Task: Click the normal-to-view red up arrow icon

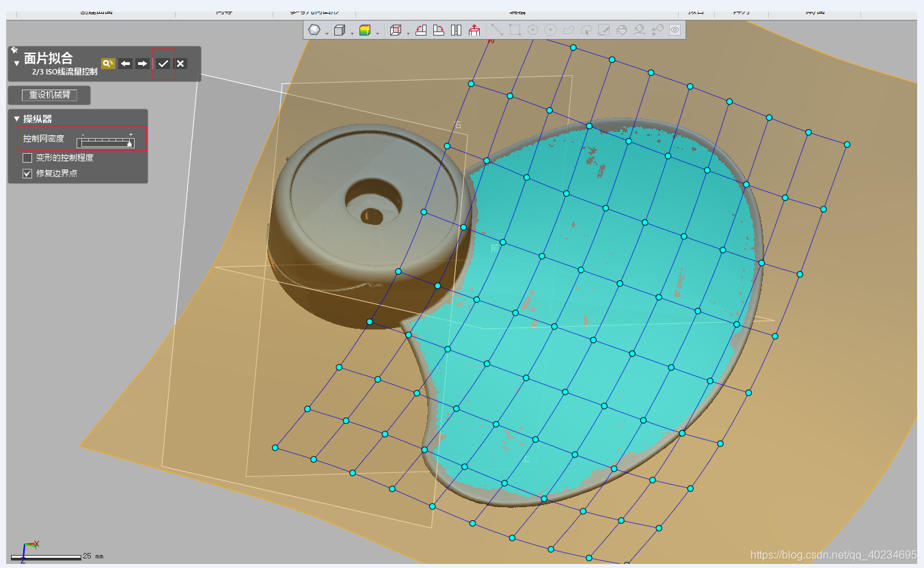Action: (474, 30)
